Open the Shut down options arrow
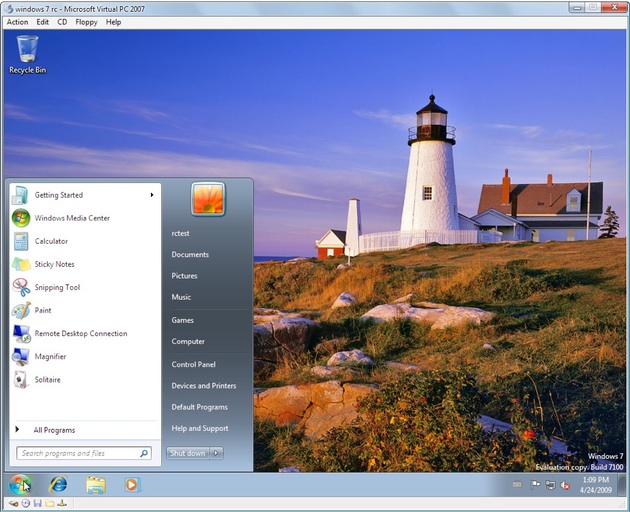 tap(216, 453)
